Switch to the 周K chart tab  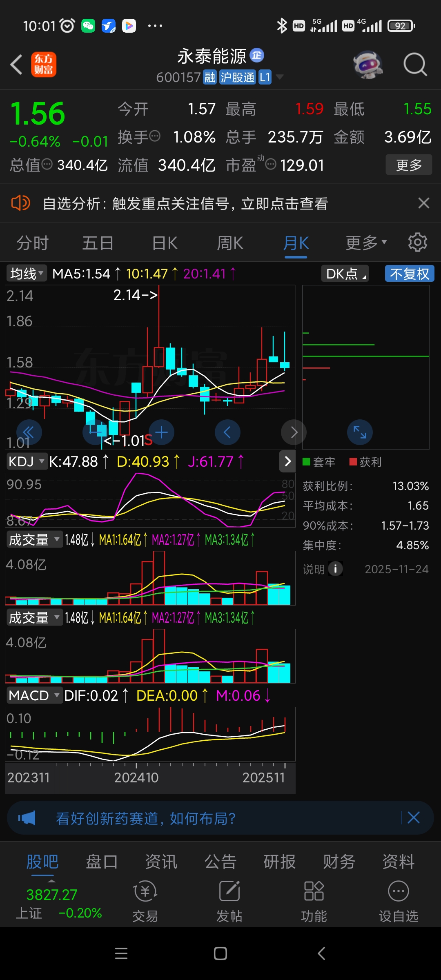click(x=230, y=243)
